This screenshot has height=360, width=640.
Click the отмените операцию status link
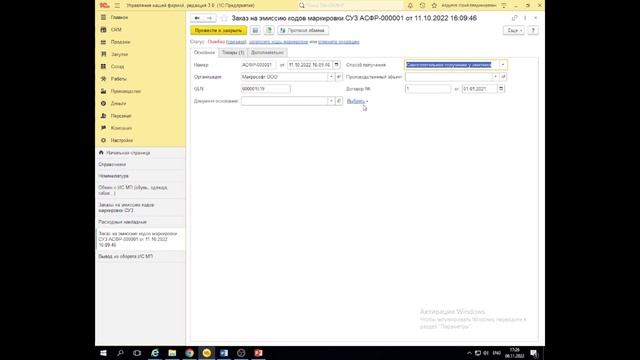(339, 42)
